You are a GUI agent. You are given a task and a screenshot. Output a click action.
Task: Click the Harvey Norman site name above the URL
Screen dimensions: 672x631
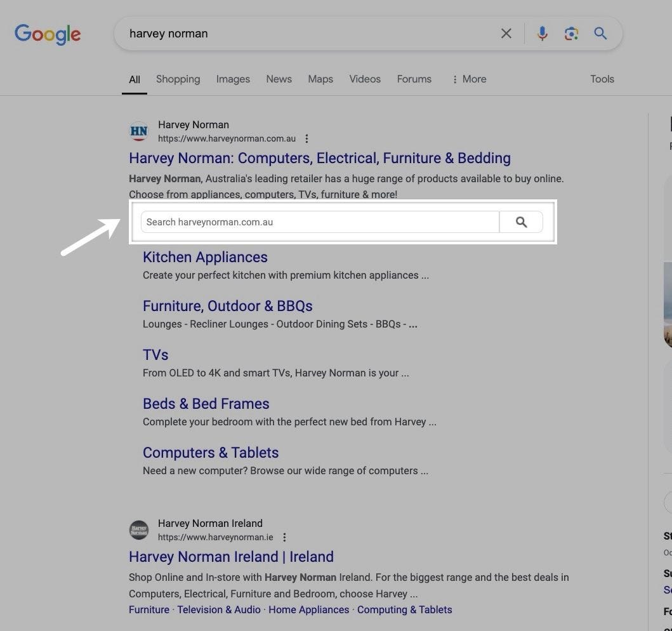(194, 125)
